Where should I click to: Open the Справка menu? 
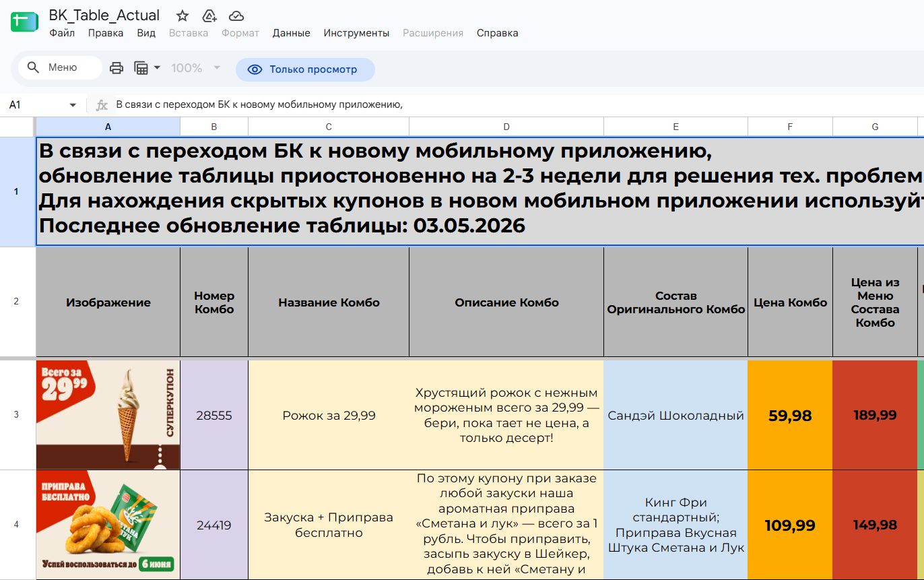(498, 33)
